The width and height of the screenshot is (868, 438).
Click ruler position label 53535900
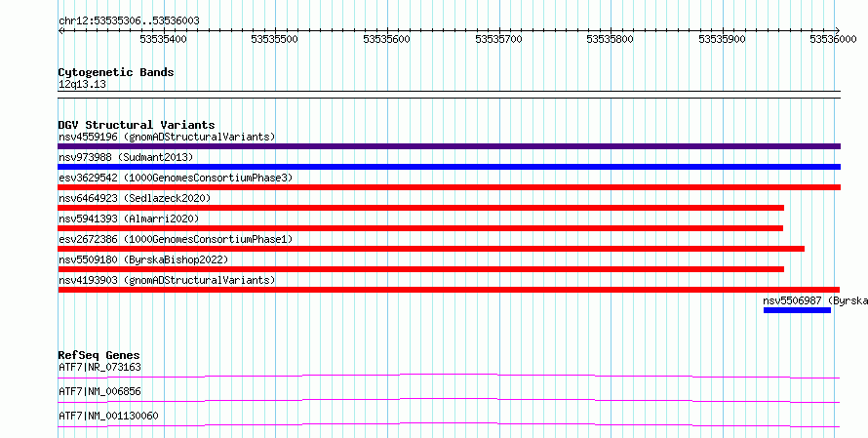(722, 39)
